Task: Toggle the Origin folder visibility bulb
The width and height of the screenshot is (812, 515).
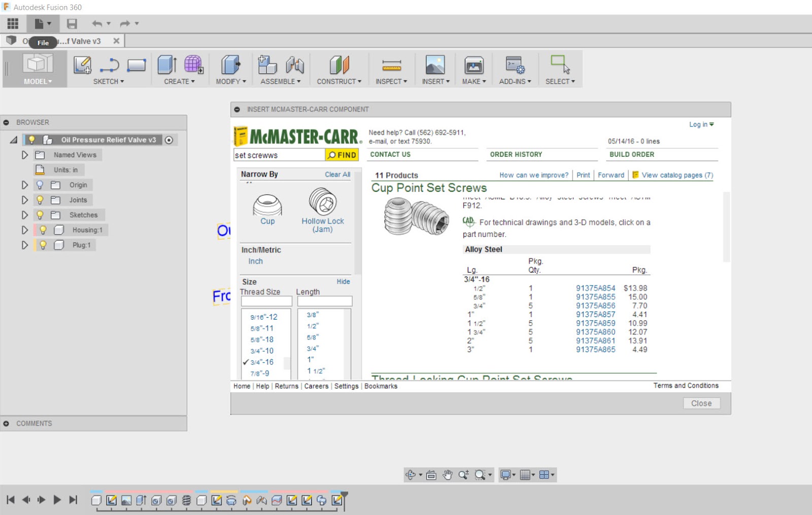Action: 41,185
